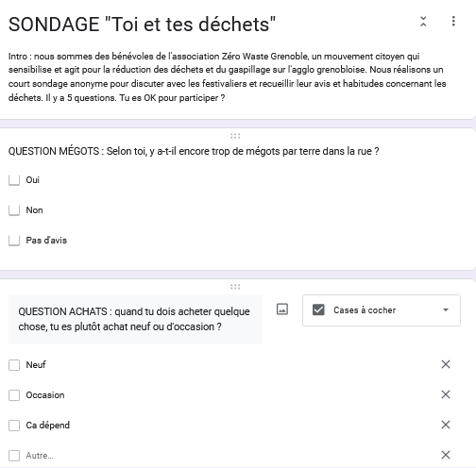Image resolution: width=476 pixels, height=468 pixels.
Task: Edit the QUESTION ACHATS title field
Action: 135,319
